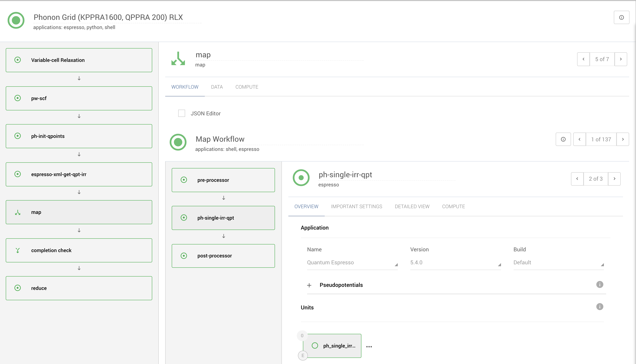
Task: Click the map fork icon in header
Action: pos(178,59)
